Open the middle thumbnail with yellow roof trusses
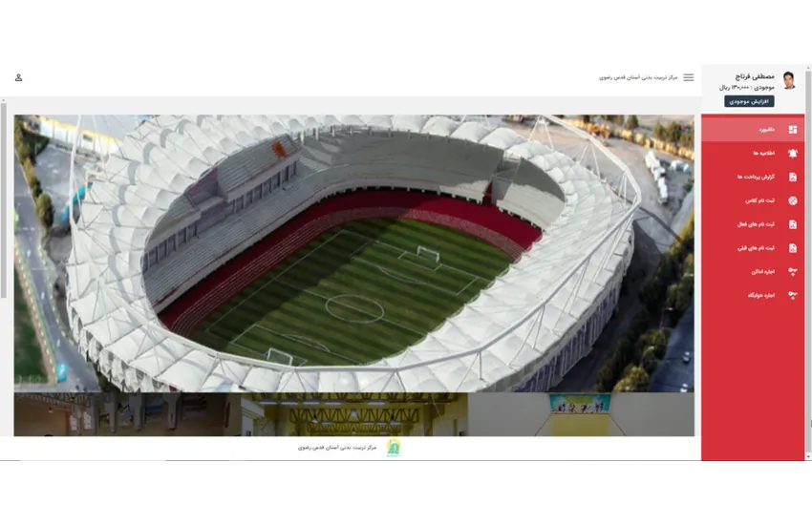812x525 pixels. (x=353, y=414)
